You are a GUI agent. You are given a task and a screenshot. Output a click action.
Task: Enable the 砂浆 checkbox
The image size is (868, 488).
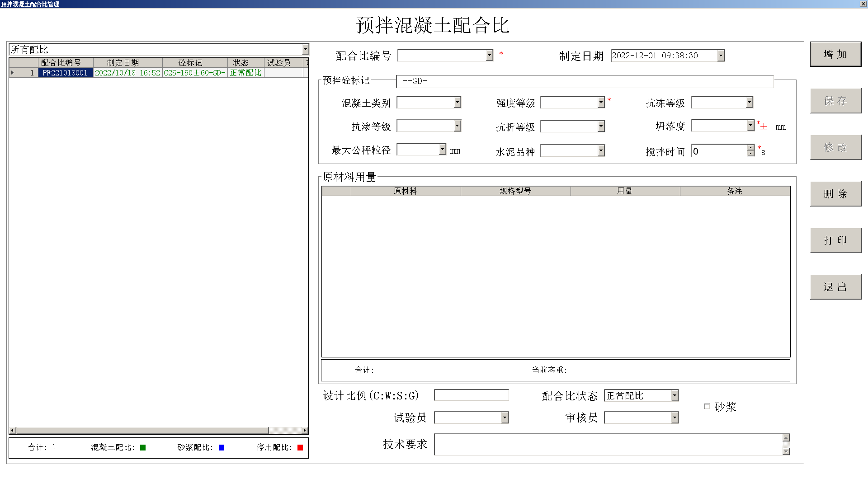[707, 406]
